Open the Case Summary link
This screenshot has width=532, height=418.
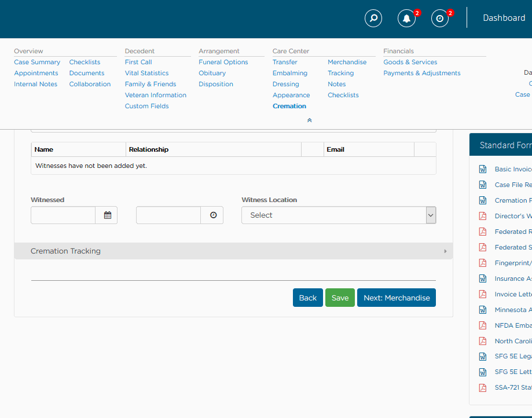pos(37,62)
